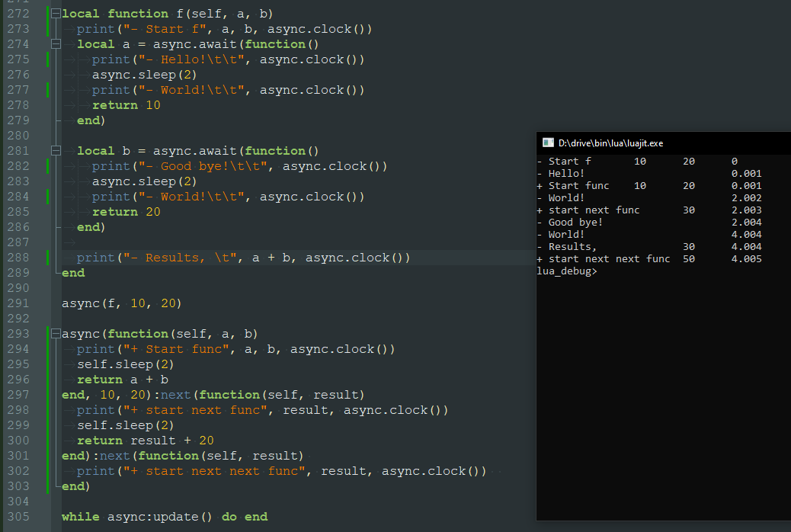791x532 pixels.
Task: Click 'return 20' in the code
Action: pos(126,212)
